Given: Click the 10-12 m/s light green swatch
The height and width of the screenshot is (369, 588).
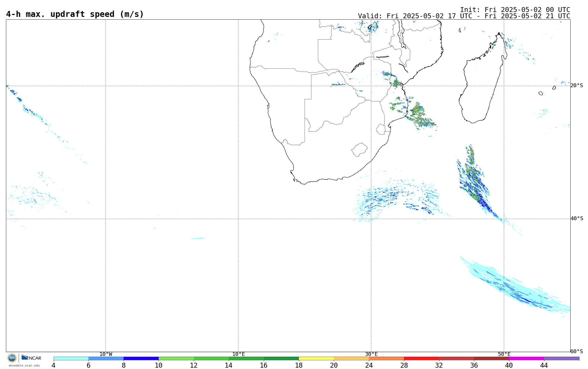Looking at the screenshot, I should coord(176,359).
